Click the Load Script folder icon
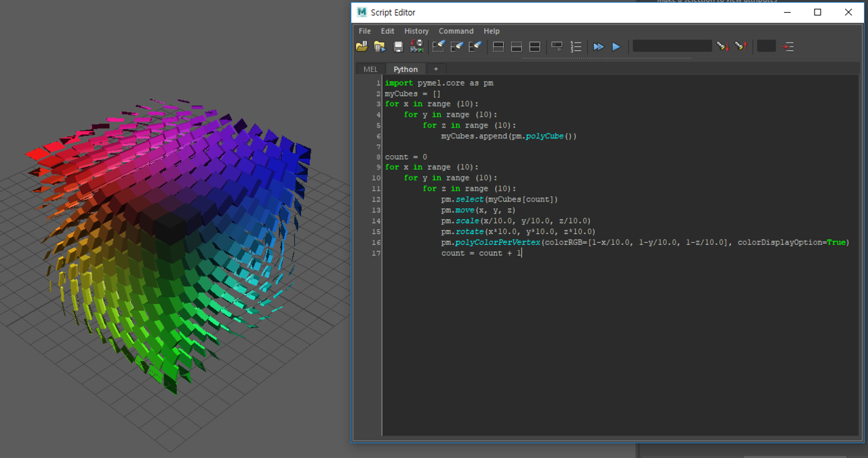This screenshot has width=868, height=458. 361,47
